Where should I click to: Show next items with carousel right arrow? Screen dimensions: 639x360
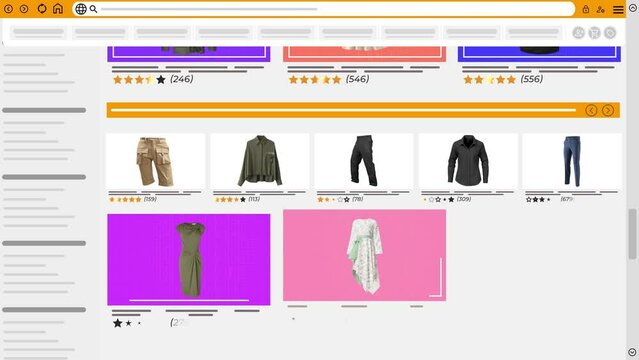tap(608, 110)
